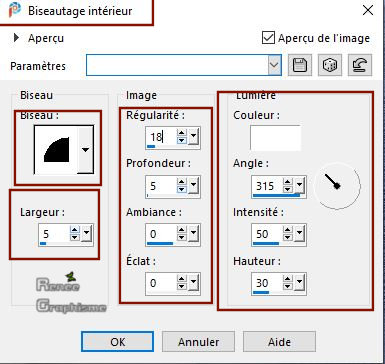Click the randomize parameters dice icon

[330, 65]
